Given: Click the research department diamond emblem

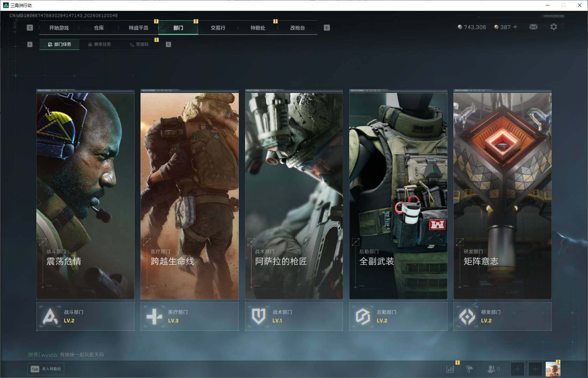Looking at the screenshot, I should [467, 317].
